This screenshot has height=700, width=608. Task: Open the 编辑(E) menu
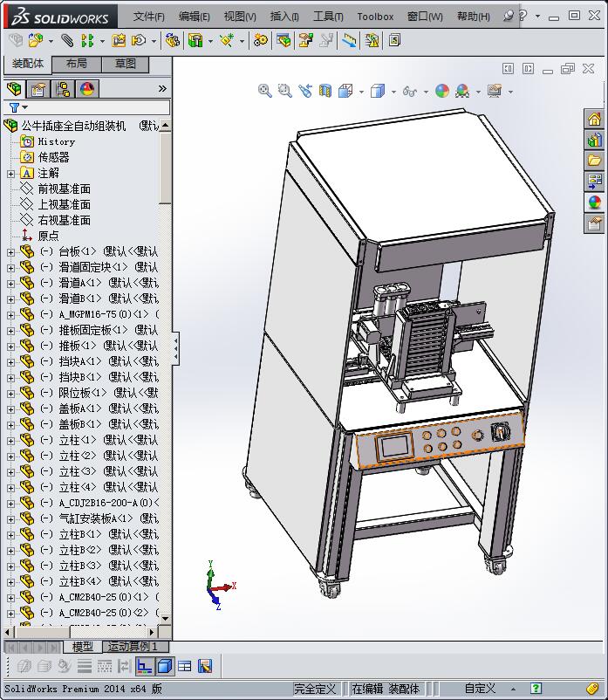point(194,17)
